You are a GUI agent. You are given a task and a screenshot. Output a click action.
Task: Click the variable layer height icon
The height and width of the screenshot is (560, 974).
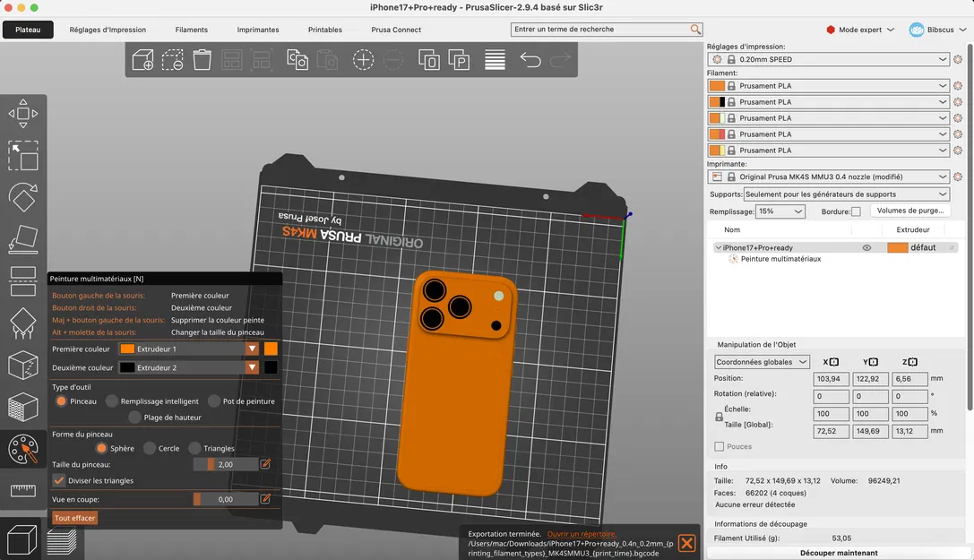[495, 60]
